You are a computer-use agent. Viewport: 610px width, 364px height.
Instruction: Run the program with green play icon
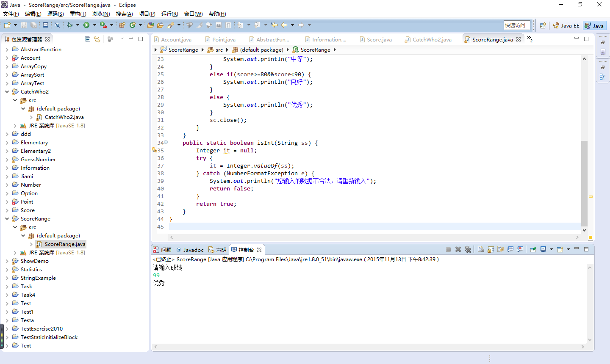[x=86, y=25]
